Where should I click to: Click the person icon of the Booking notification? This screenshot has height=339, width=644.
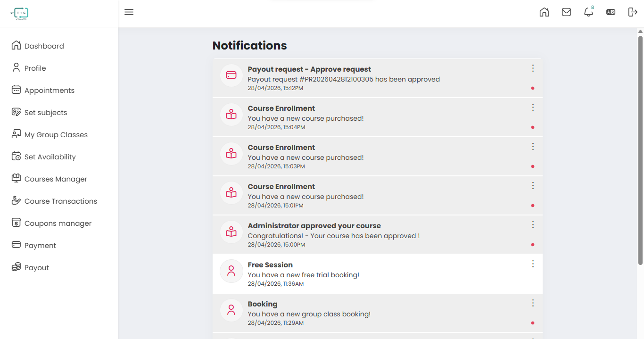click(x=231, y=310)
